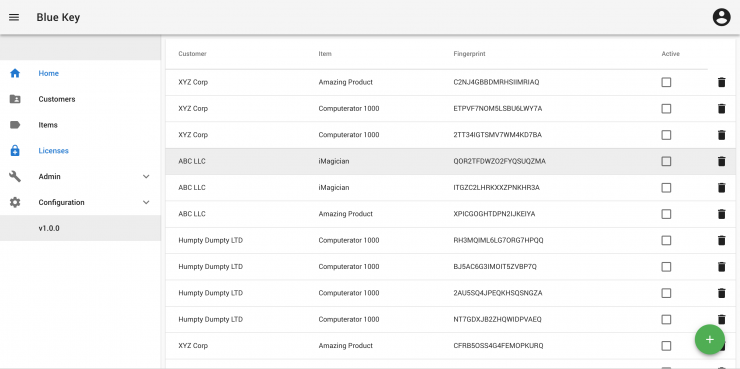Click 'Computerator 1000' in the NT7GDXJB… row
740x369 pixels.
pos(349,319)
